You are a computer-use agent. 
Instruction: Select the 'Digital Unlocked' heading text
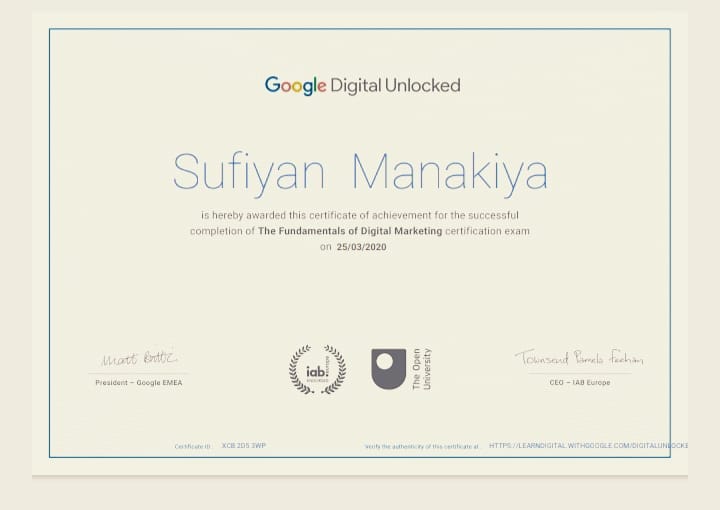pyautogui.click(x=395, y=86)
